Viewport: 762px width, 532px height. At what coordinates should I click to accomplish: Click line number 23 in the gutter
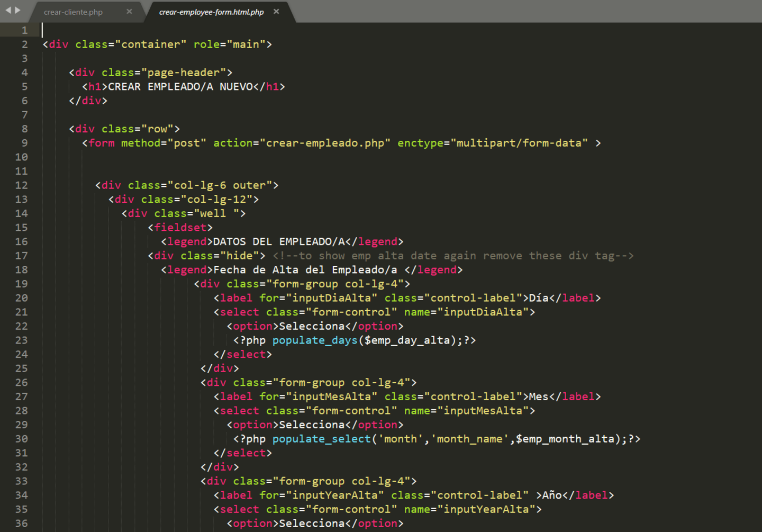tap(21, 340)
